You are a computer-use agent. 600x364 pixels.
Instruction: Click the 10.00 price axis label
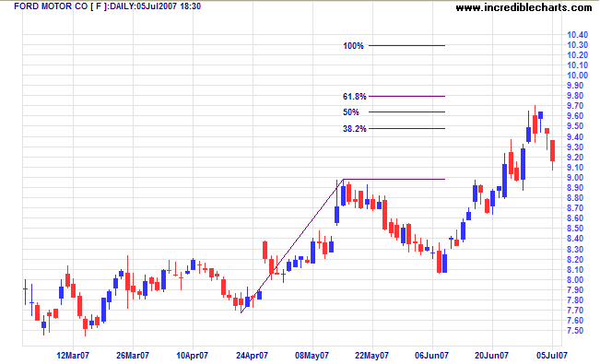coord(577,76)
